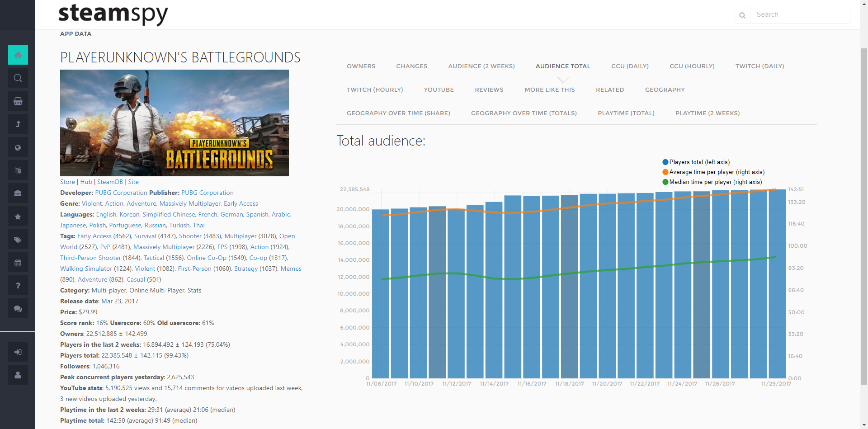Open the user profile sidebar icon
The image size is (868, 429).
coord(18,375)
